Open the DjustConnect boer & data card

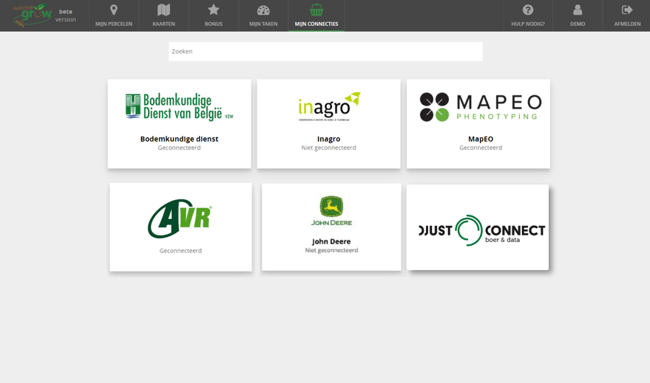(478, 227)
